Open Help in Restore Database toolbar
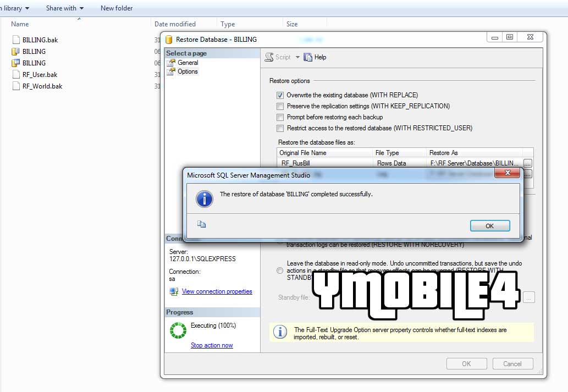 (315, 57)
